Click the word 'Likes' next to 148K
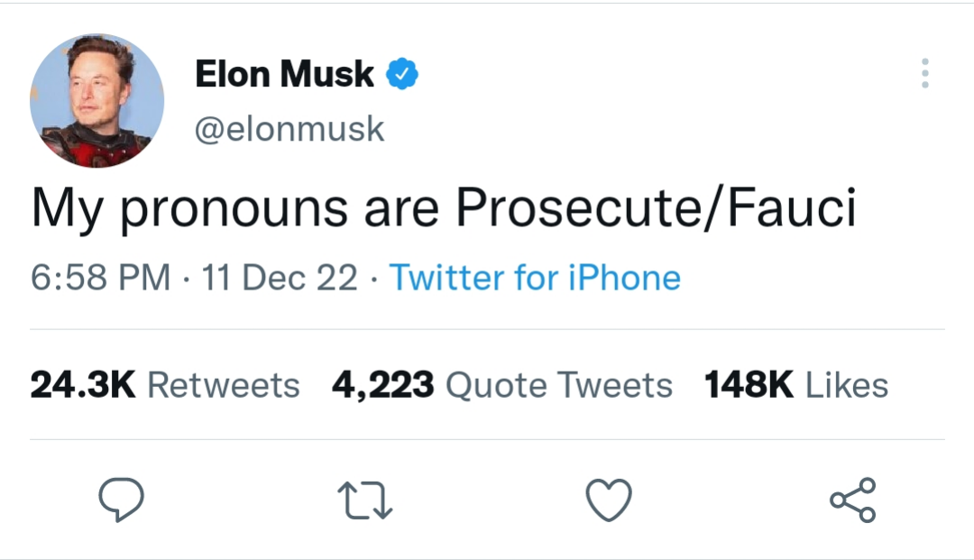The image size is (974, 560). pos(847,385)
